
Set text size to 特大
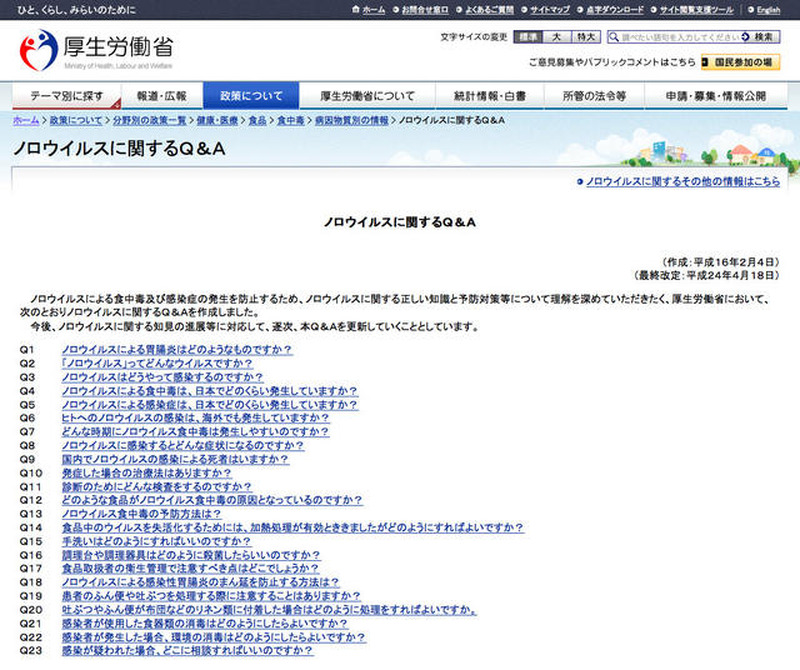(587, 37)
